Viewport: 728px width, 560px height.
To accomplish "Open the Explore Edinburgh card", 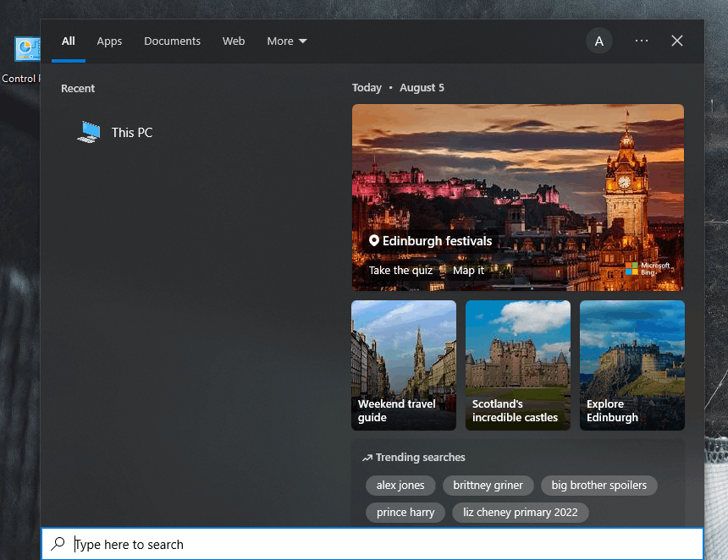I will (631, 365).
